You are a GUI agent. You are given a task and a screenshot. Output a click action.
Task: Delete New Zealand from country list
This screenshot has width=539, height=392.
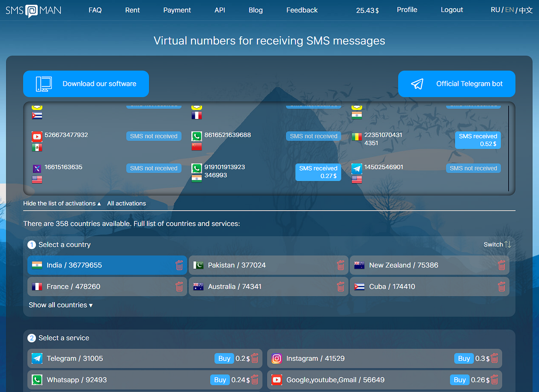click(x=502, y=265)
